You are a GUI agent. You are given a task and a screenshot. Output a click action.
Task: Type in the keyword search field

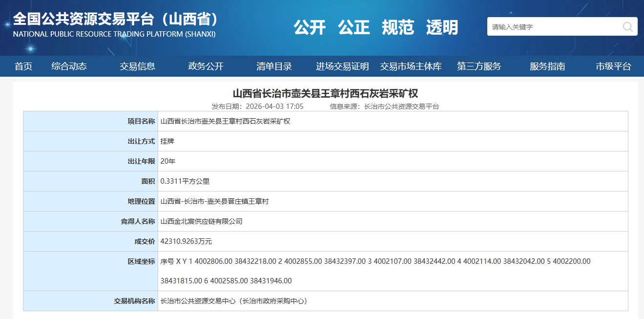(x=552, y=27)
